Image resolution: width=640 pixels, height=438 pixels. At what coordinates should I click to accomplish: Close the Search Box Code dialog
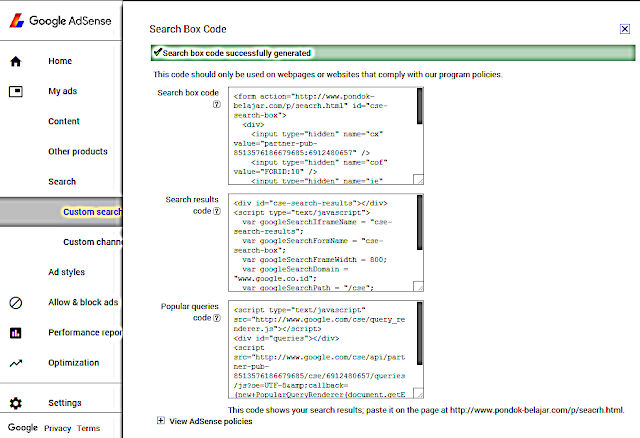625,29
